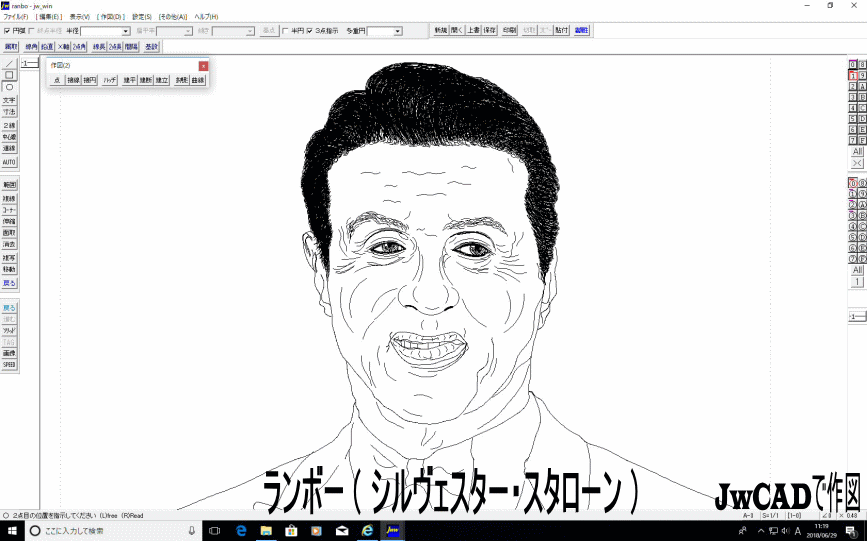Click 開く open file button
The image size is (867, 553).
coord(457,30)
